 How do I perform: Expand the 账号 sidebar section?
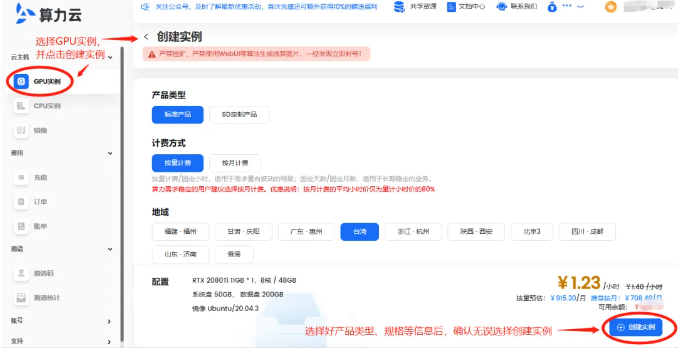tap(109, 321)
